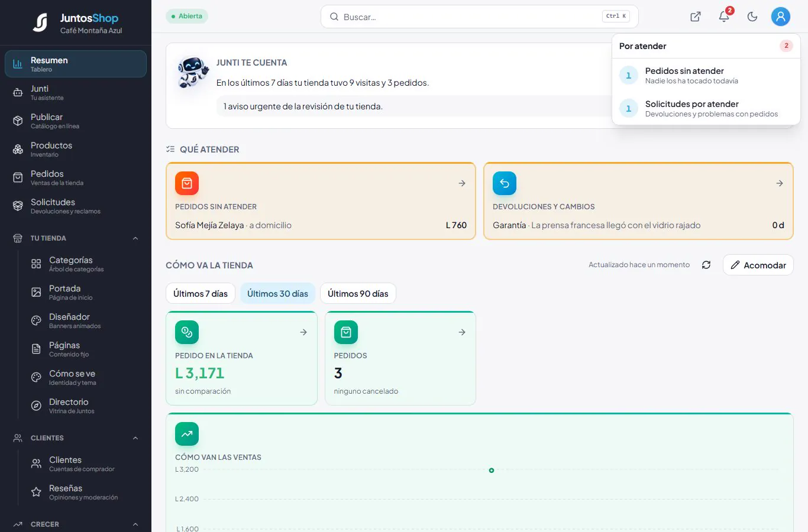808x532 pixels.
Task: Open Solicitudes in the sidebar
Action: pos(76,206)
